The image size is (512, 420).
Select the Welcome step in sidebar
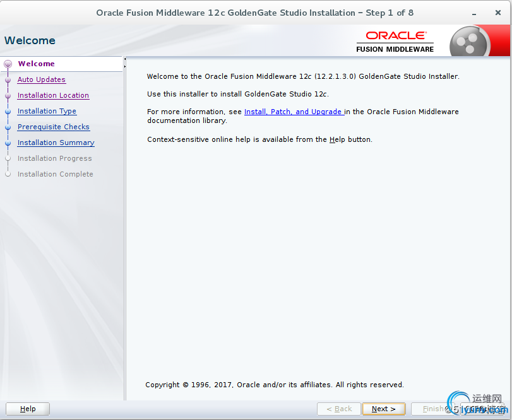click(36, 64)
